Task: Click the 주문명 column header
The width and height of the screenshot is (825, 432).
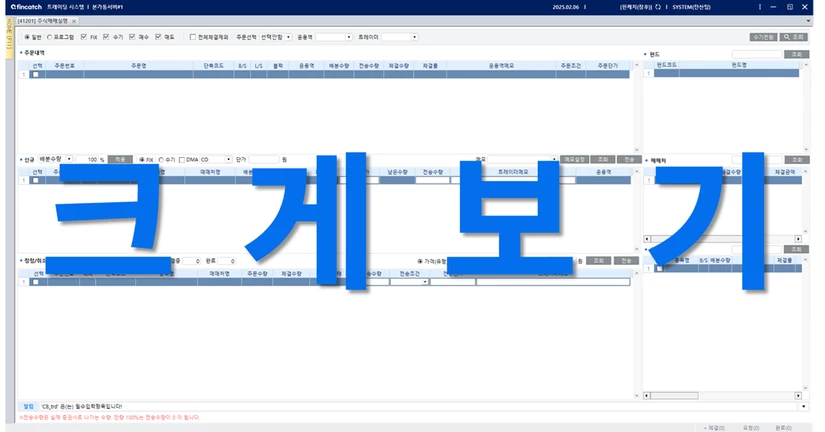Action: 138,66
